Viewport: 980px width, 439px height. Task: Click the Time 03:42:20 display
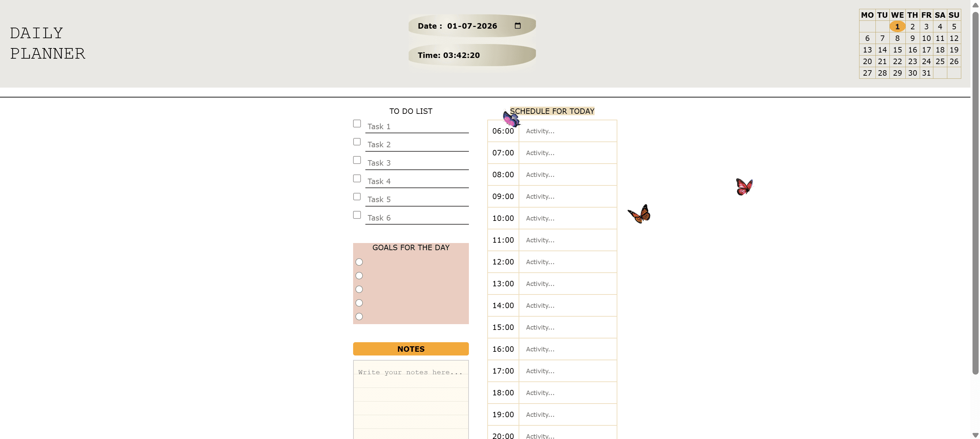pos(472,55)
